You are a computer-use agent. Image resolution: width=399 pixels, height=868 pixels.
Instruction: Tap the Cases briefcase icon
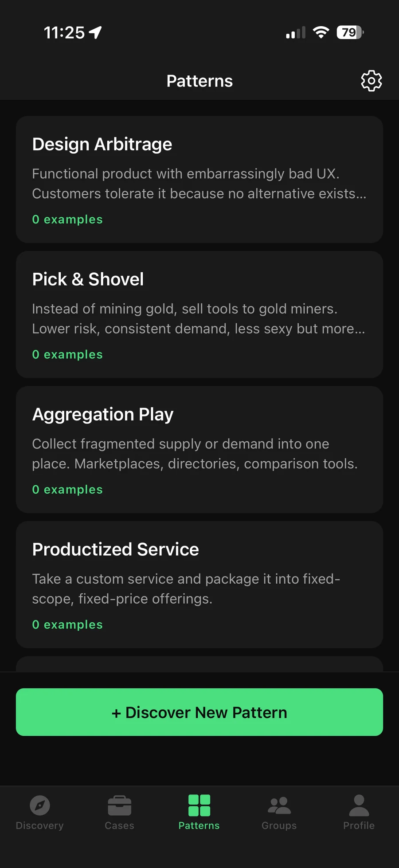click(x=119, y=805)
